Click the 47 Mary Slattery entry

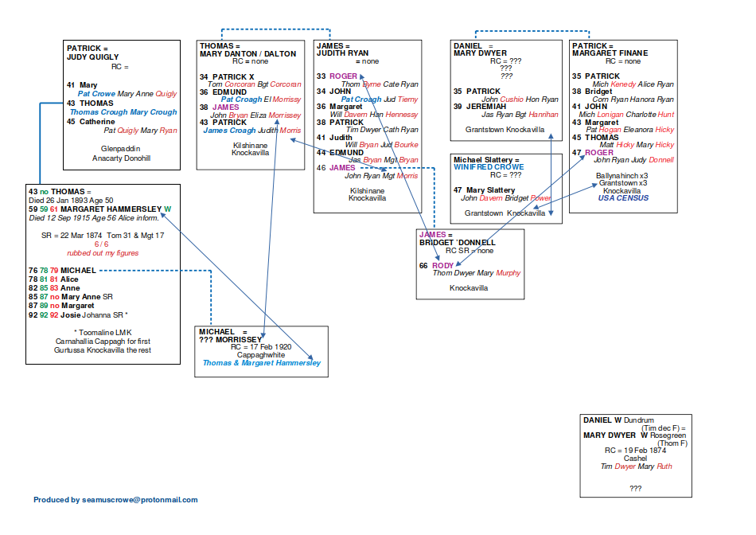pos(485,190)
